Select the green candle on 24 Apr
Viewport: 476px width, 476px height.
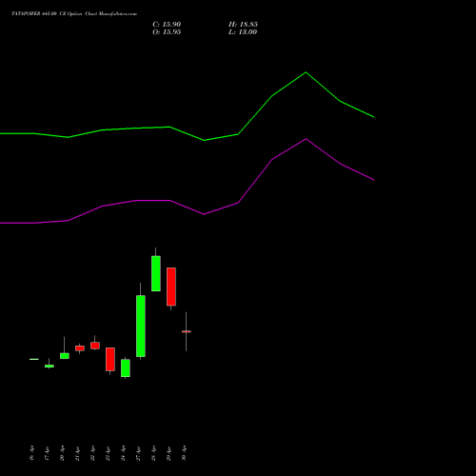126,368
